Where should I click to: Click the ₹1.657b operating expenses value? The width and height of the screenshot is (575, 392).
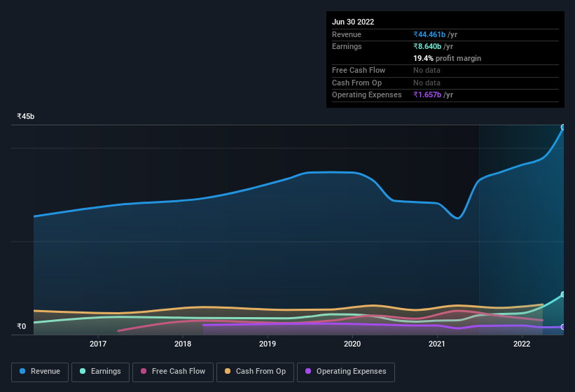pyautogui.click(x=427, y=94)
